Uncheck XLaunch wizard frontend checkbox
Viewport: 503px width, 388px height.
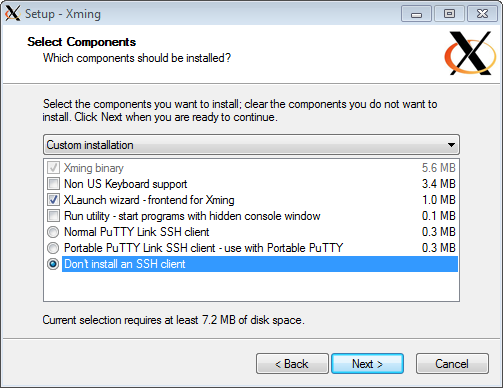tap(53, 200)
